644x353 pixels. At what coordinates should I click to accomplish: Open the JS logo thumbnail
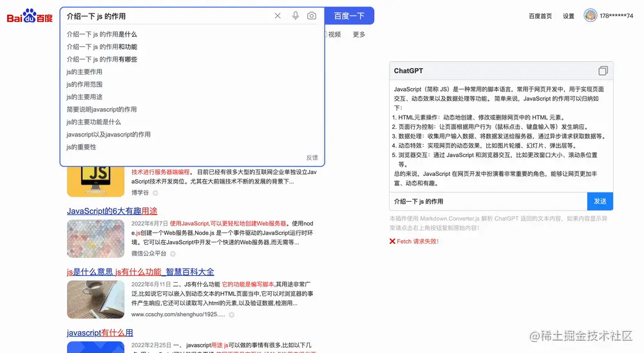(x=96, y=181)
